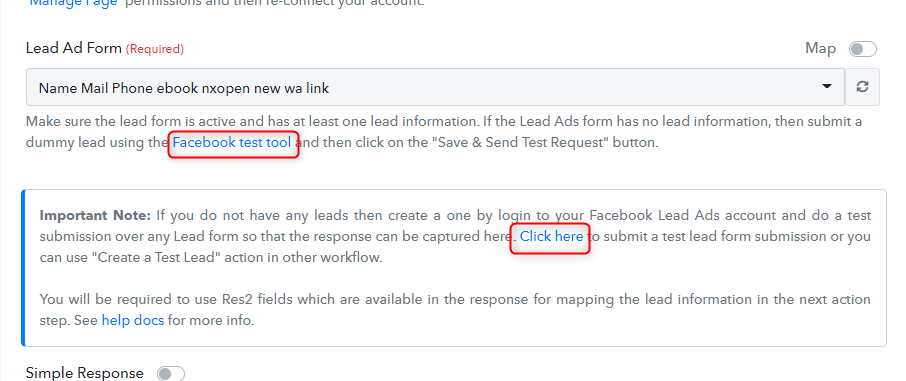Click the 'Simple Response' label text

[85, 373]
